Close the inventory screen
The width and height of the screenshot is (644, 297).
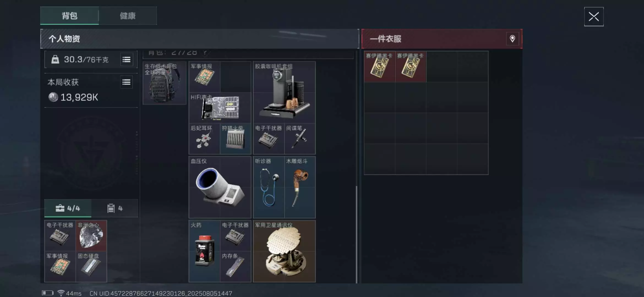tap(594, 17)
